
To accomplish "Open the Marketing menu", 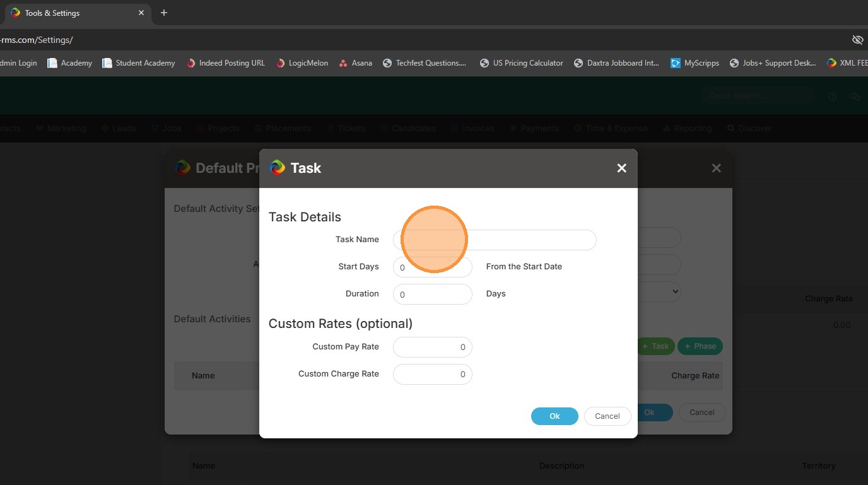I will click(61, 128).
